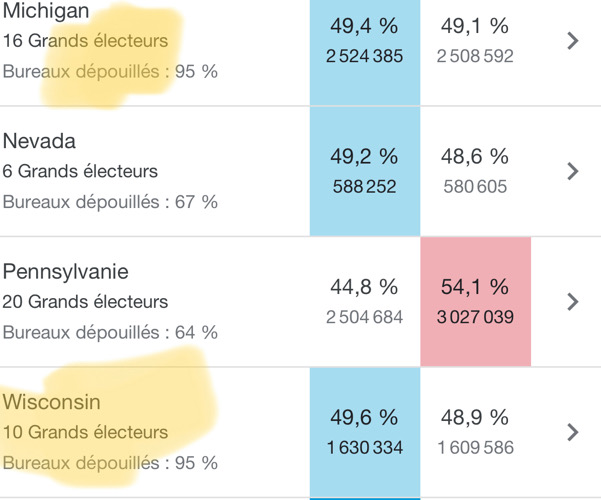This screenshot has width=601, height=500.
Task: Select Nevada's blue 49,2 % cell
Action: pos(365,170)
